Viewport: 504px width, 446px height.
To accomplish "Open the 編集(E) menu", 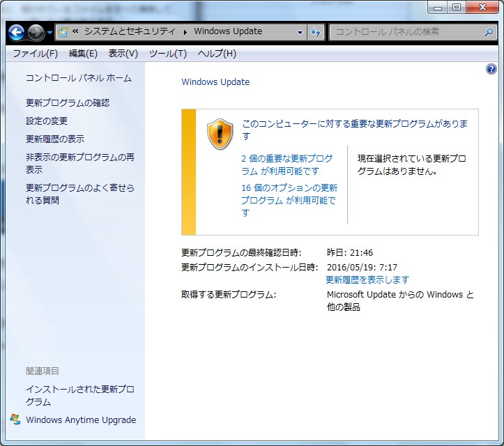I will 83,54.
